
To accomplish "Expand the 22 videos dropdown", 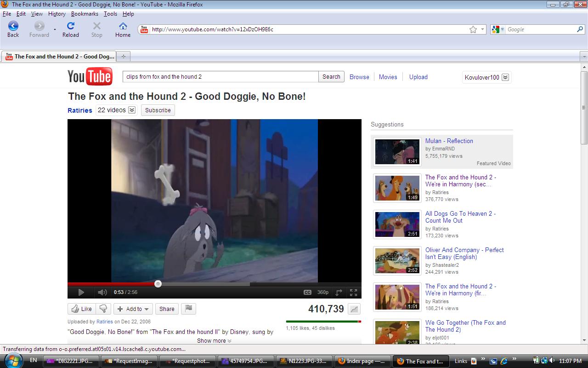I will (132, 110).
